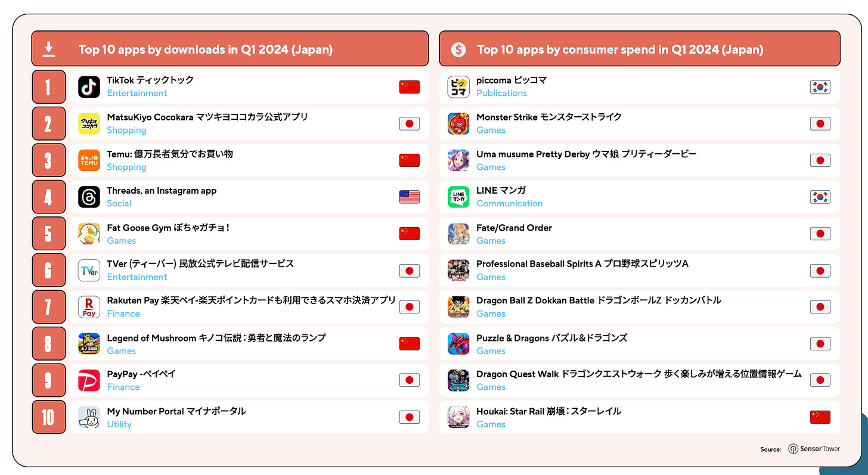This screenshot has height=475, width=868.
Task: Click the download arrow header icon
Action: pos(49,49)
